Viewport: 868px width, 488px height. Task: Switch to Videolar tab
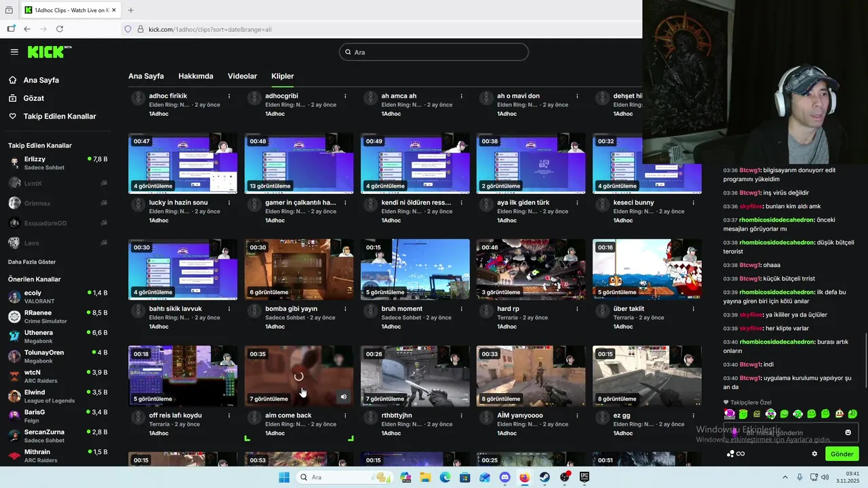point(242,76)
